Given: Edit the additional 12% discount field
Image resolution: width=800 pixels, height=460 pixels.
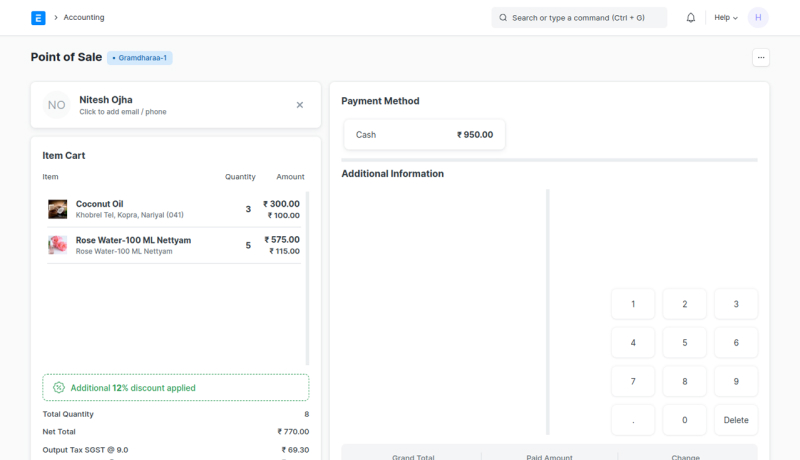Looking at the screenshot, I should click(175, 388).
